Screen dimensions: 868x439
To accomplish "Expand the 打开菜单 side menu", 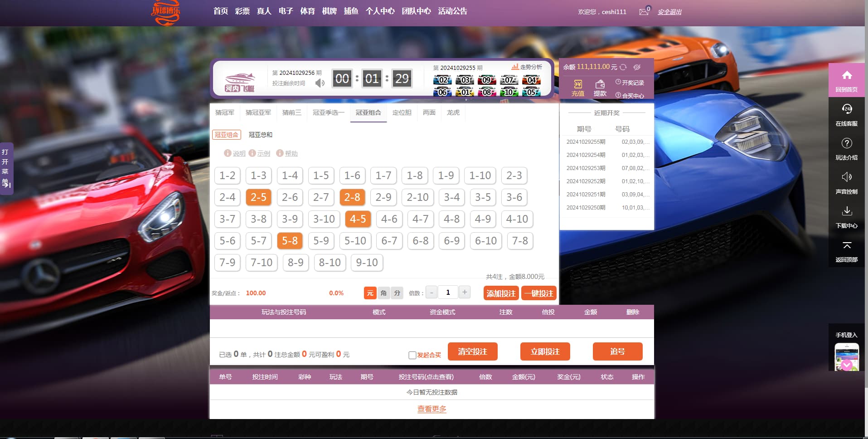I will pyautogui.click(x=6, y=168).
